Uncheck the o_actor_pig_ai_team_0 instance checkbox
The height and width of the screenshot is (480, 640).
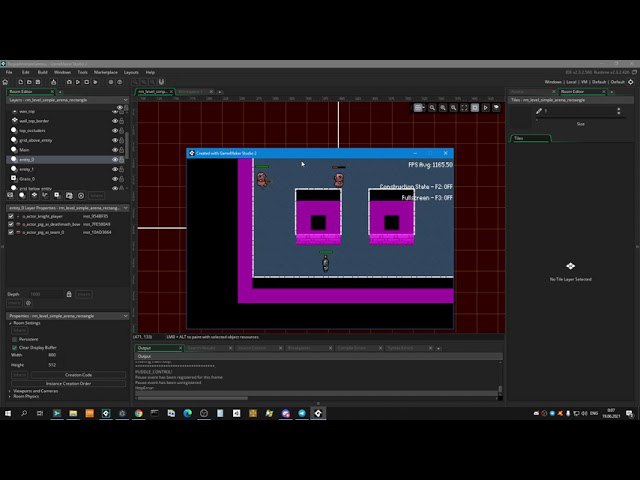coord(11,232)
